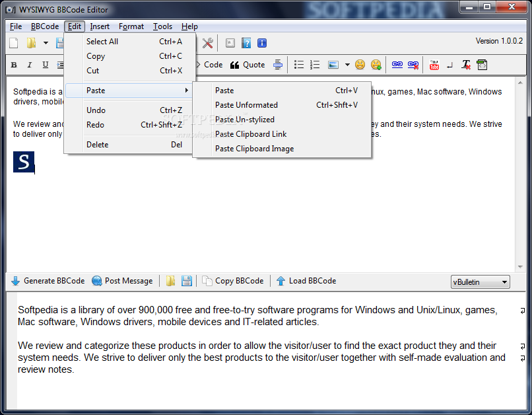Open the help question-mark icon

tap(246, 43)
